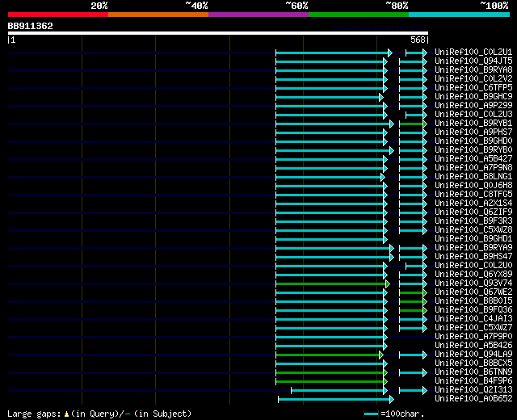Open the UniRef100_B6TNN9 hit

(473, 372)
